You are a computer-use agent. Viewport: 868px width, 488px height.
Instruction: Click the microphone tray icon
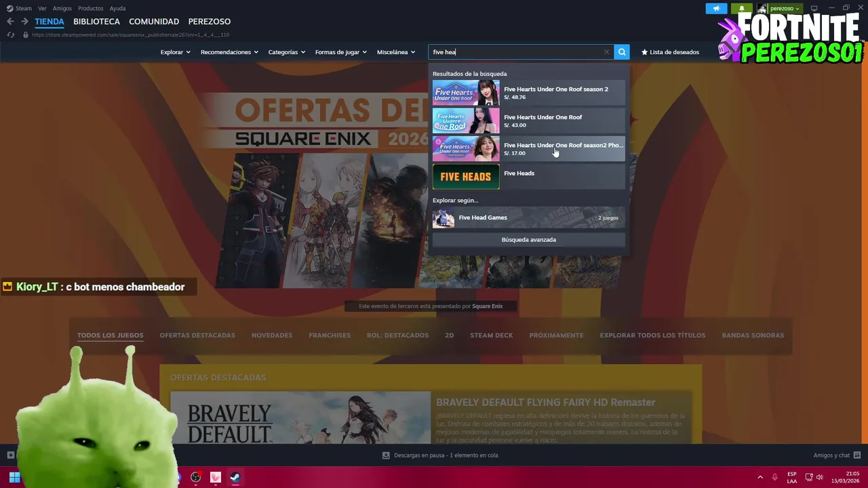[775, 477]
